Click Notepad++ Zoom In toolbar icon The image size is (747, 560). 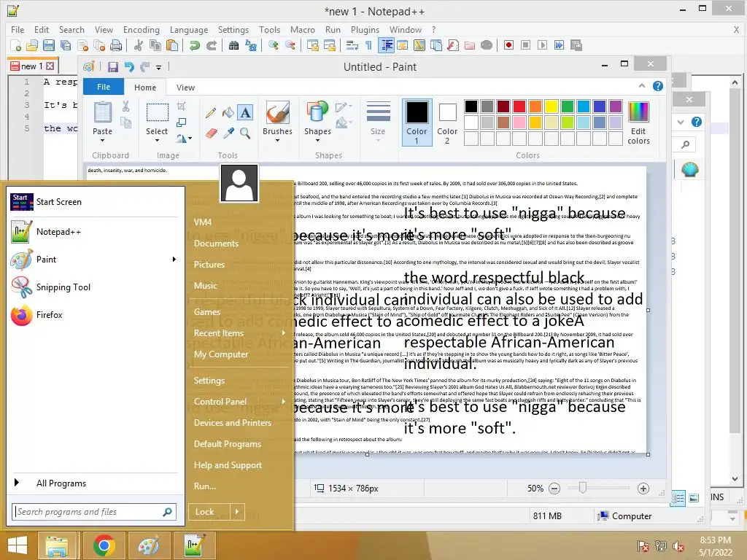point(274,45)
